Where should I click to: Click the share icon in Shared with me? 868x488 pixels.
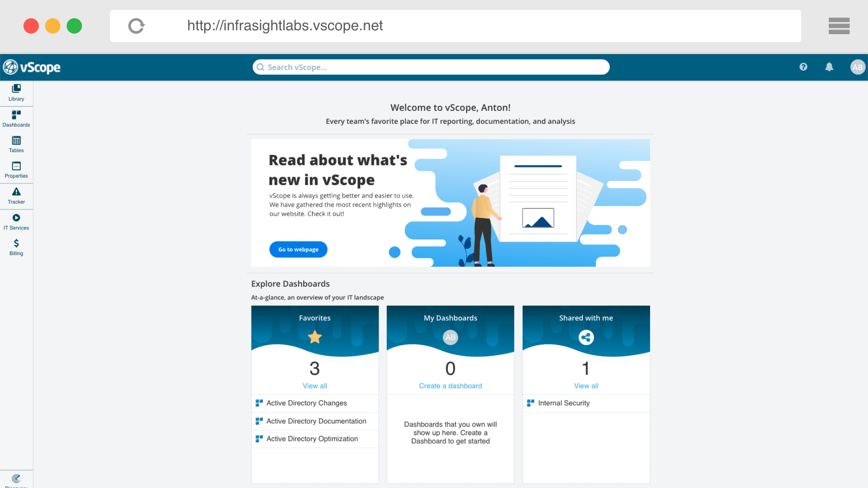586,337
